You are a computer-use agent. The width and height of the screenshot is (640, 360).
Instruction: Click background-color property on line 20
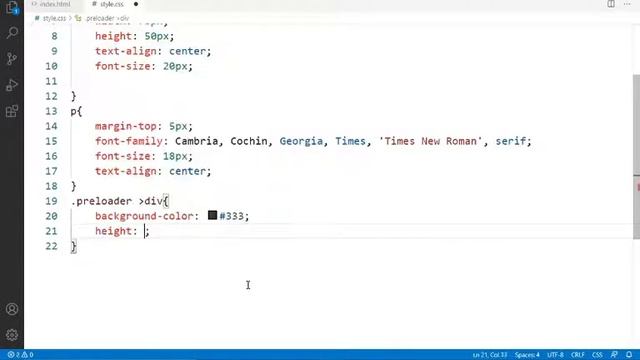tap(144, 216)
